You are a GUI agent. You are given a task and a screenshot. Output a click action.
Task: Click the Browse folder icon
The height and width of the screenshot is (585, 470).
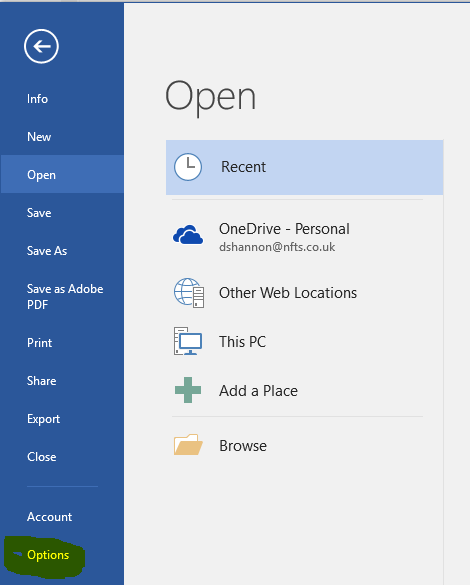tap(188, 445)
